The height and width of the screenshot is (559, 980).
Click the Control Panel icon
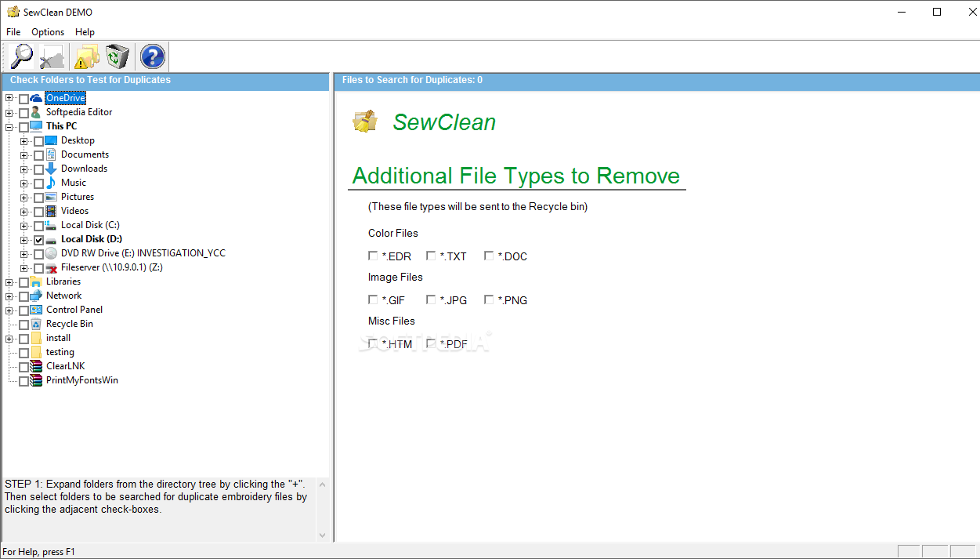tap(36, 310)
